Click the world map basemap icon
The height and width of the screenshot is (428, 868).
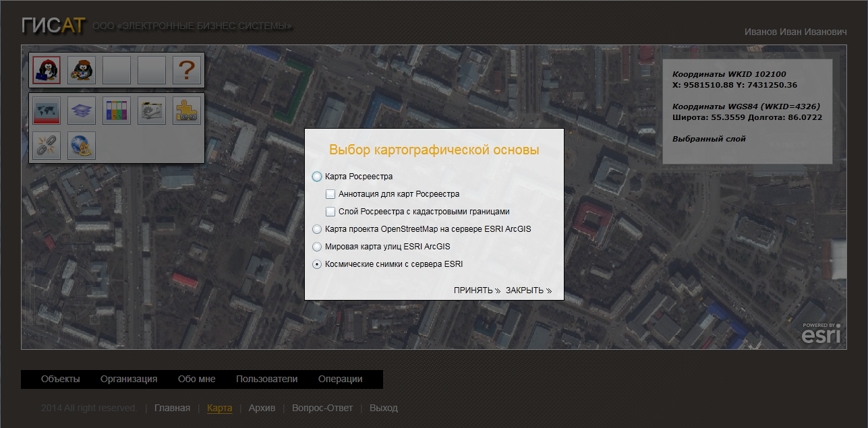[x=47, y=111]
